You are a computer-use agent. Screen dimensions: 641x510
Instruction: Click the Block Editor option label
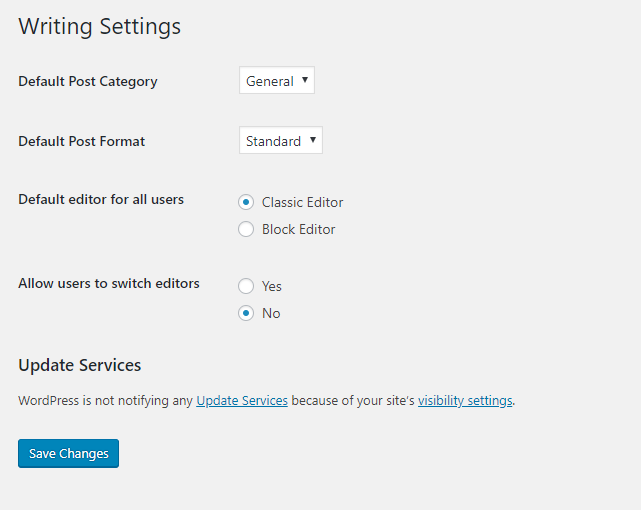[298, 229]
